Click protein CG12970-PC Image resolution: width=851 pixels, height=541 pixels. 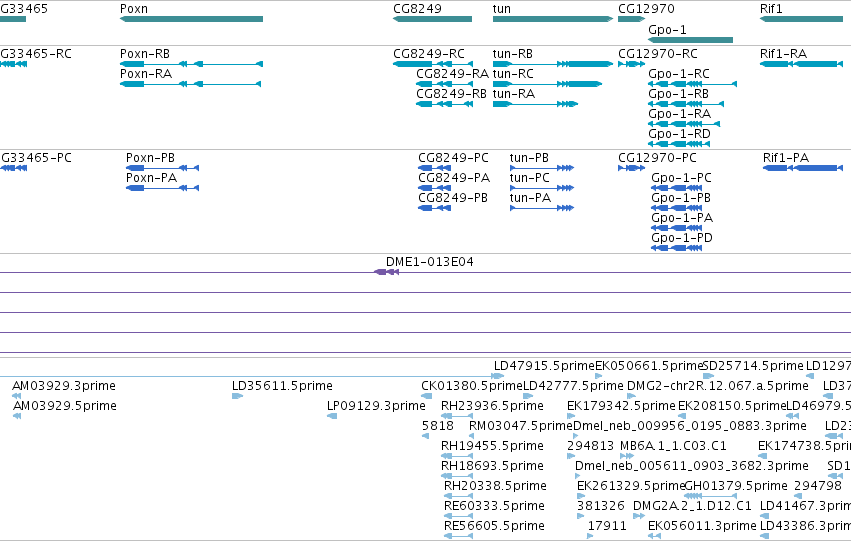631,168
